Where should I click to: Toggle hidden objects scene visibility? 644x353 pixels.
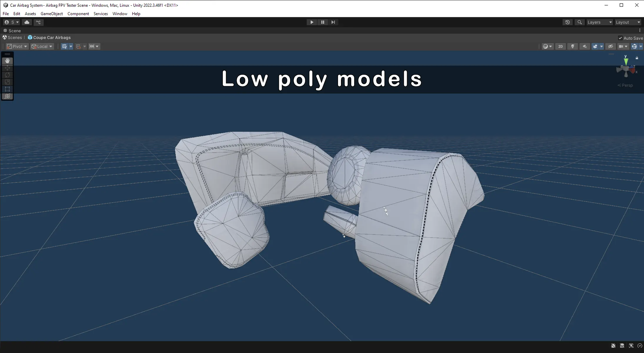coord(610,46)
